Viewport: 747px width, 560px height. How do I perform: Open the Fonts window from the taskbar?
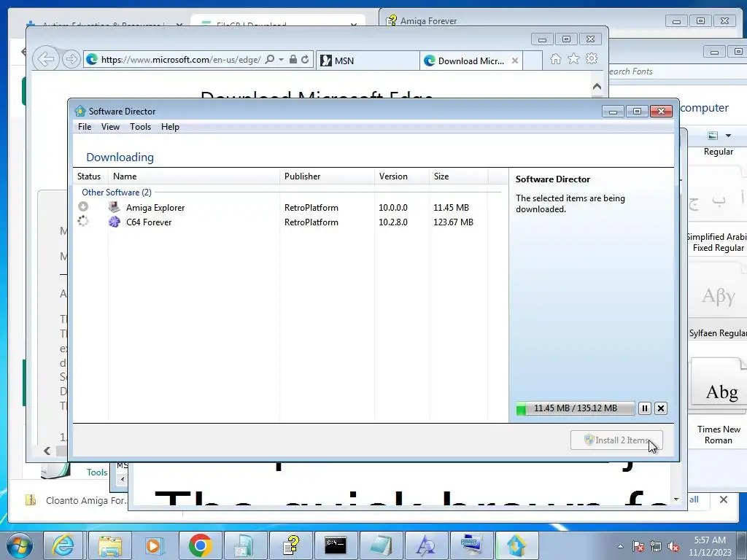click(x=426, y=545)
